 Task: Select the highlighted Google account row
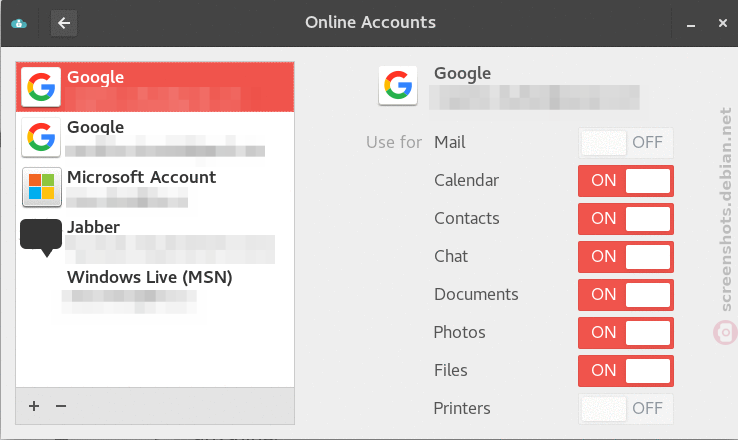click(155, 87)
